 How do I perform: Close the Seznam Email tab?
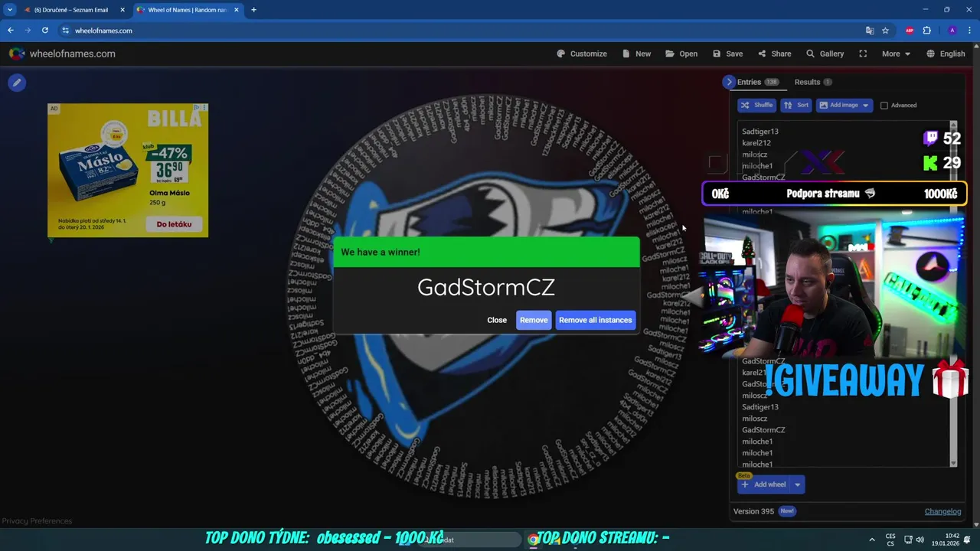pos(122,10)
